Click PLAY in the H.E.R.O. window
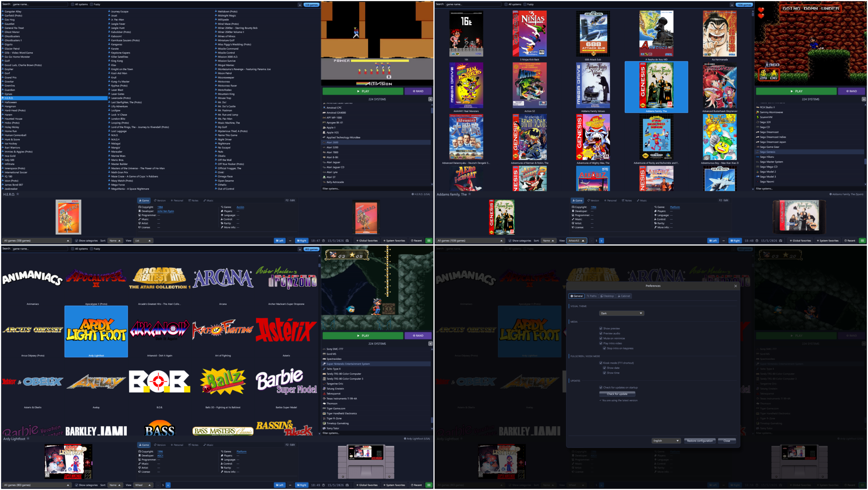868x490 pixels. tap(363, 91)
